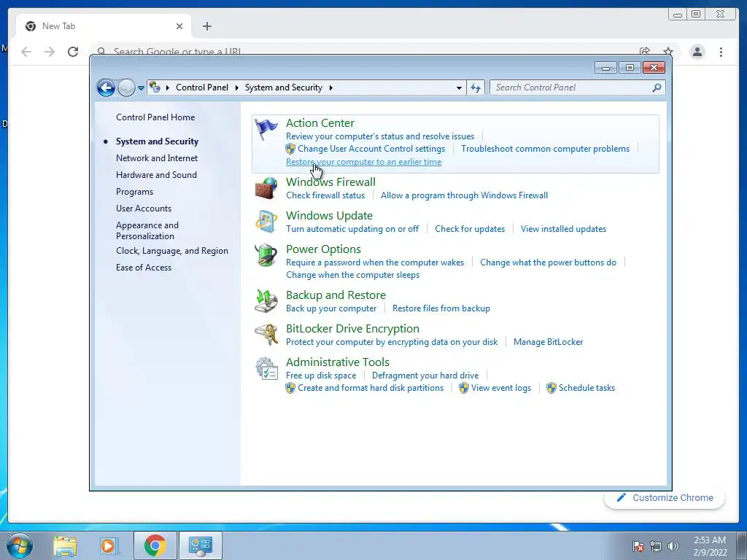Open Hardware and Sound category
Image resolution: width=747 pixels, height=560 pixels.
pyautogui.click(x=156, y=175)
